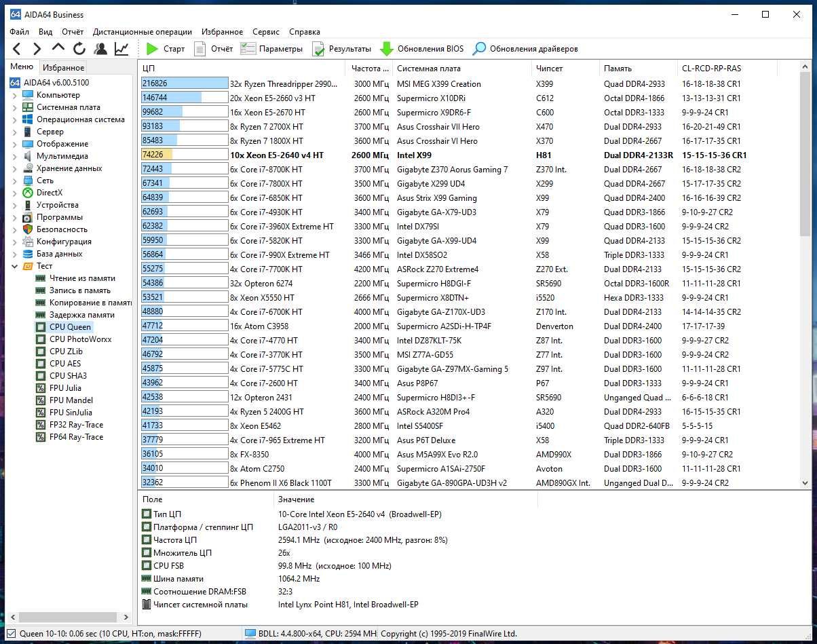Image resolution: width=817 pixels, height=644 pixels.
Task: Toggle the Queen 10-10 status bar checkbox
Action: [10, 634]
